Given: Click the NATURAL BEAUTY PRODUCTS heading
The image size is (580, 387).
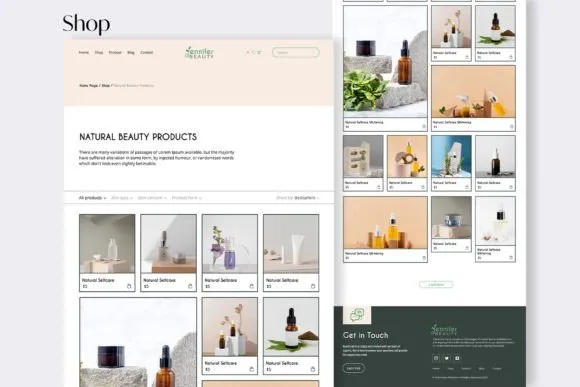Looking at the screenshot, I should (138, 137).
